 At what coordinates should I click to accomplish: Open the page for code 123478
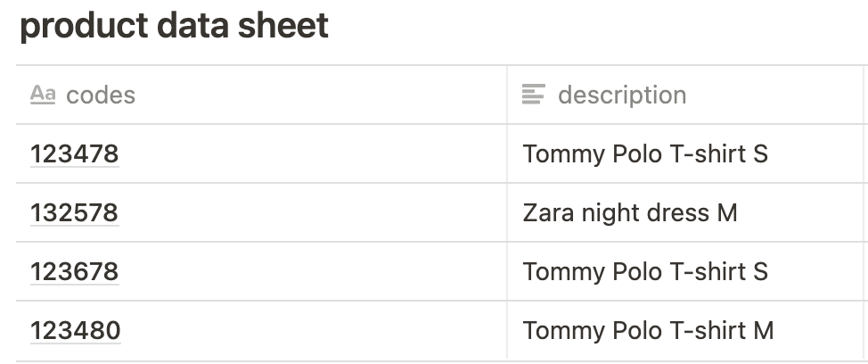(74, 154)
